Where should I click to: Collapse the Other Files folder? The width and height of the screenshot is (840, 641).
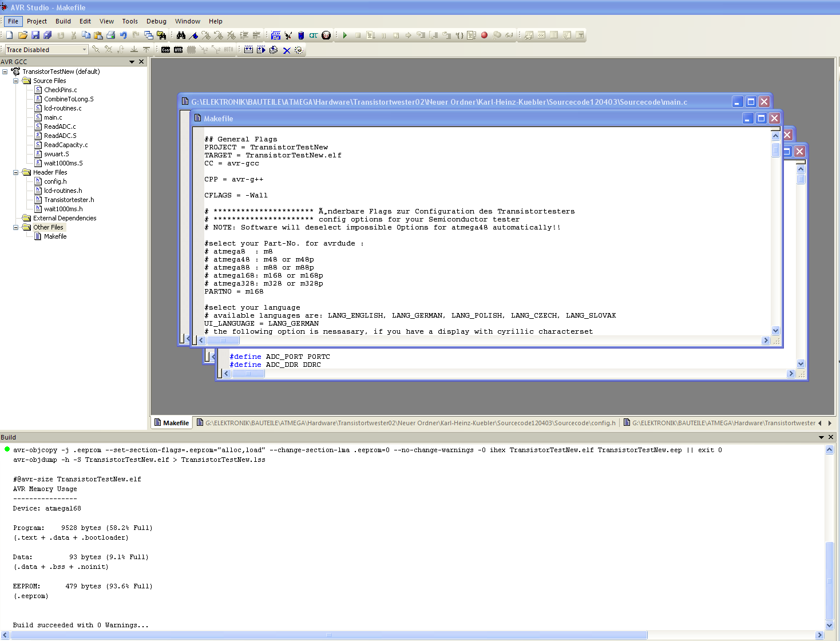[16, 227]
